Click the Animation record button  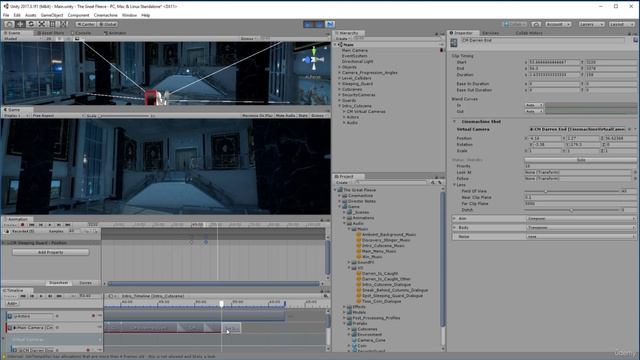tap(22, 225)
